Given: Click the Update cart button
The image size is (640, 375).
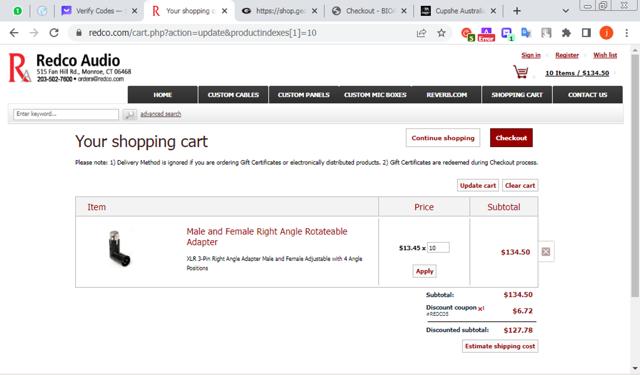Looking at the screenshot, I should 478,185.
